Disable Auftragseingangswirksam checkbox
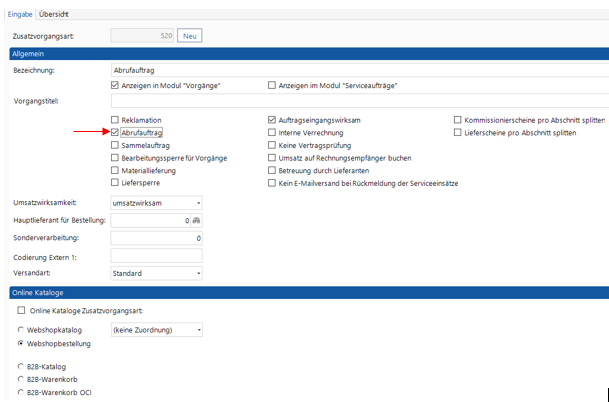Screen dimensions: 609x413 [273, 119]
